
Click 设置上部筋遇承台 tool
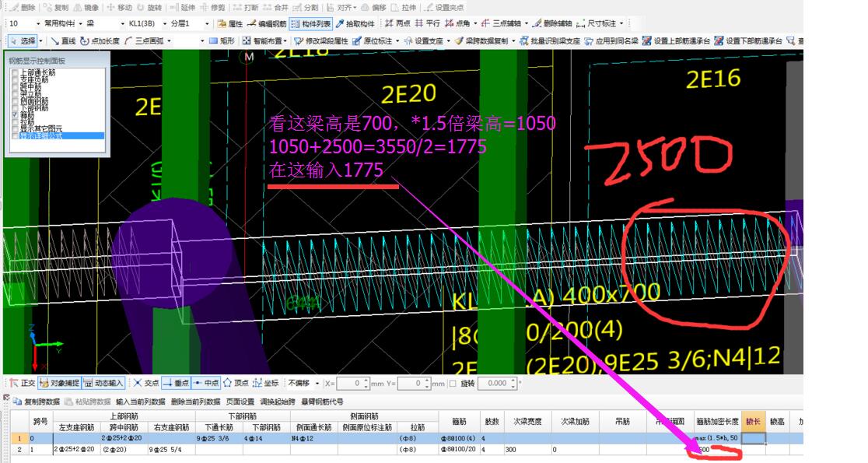click(676, 41)
